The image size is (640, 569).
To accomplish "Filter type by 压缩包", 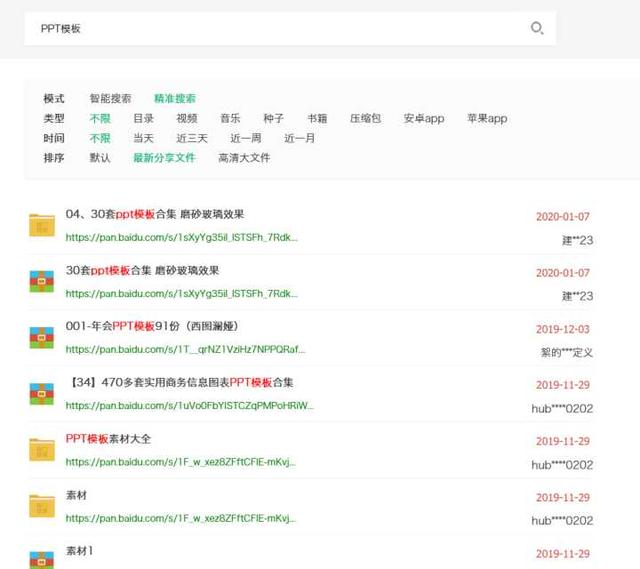I will pyautogui.click(x=365, y=118).
